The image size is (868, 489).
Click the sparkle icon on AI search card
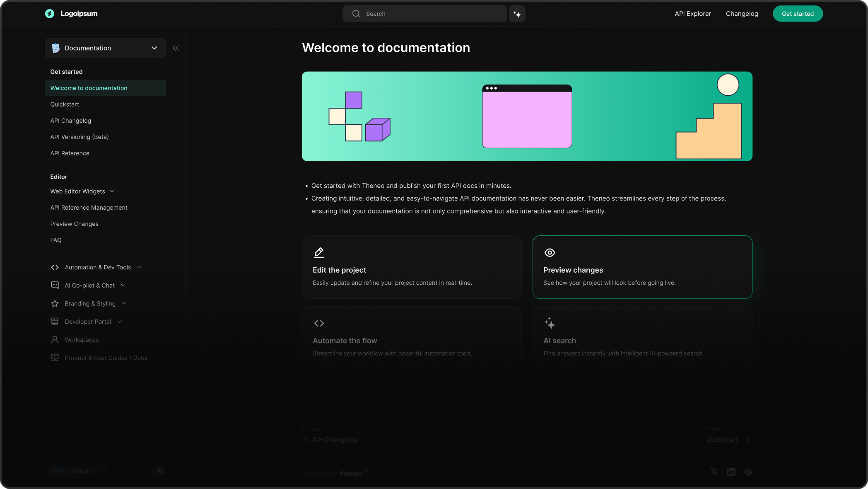click(550, 323)
